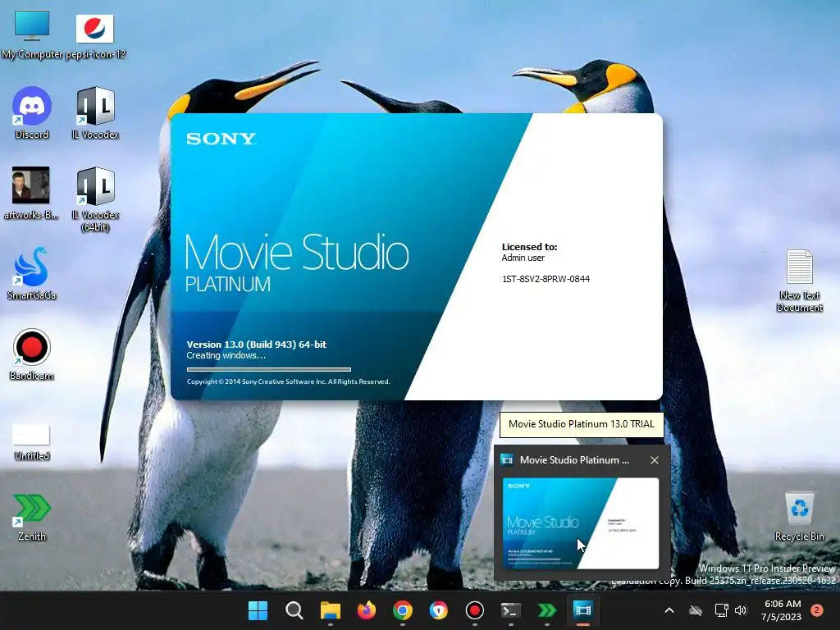The width and height of the screenshot is (840, 630).
Task: Open the My Computer desktop icon
Action: pyautogui.click(x=32, y=33)
